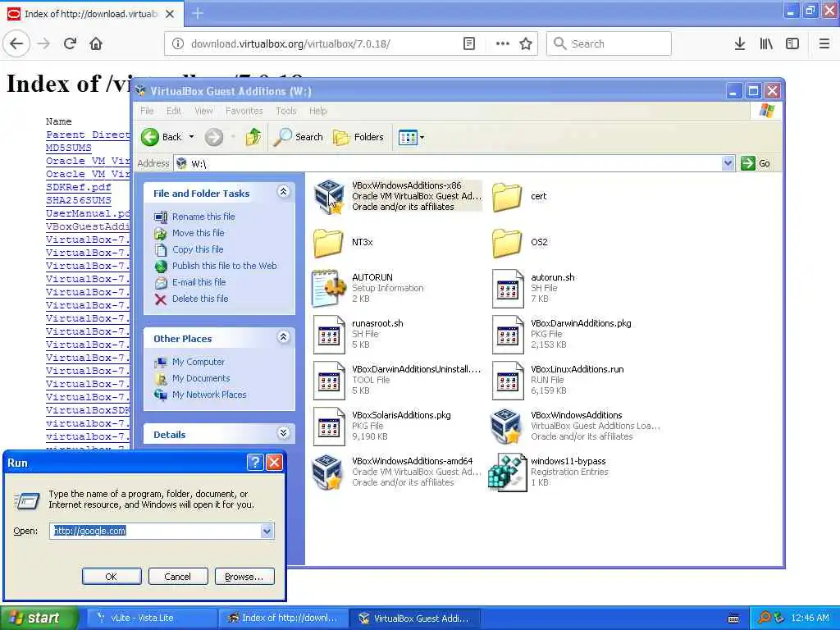Go to Firefox home page
The height and width of the screenshot is (630, 840).
96,43
